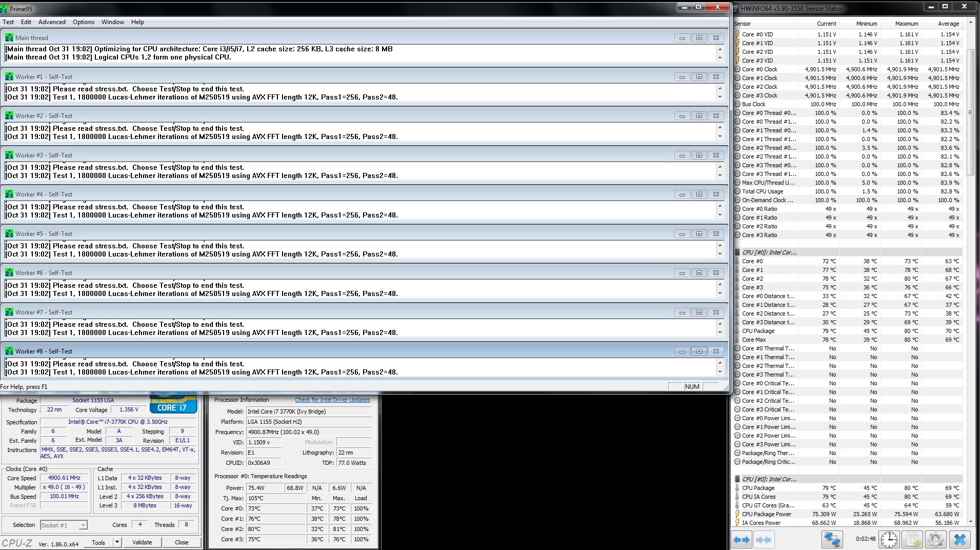Minimize the Worker #3 child window
Viewport: 980px width, 550px height.
click(682, 155)
